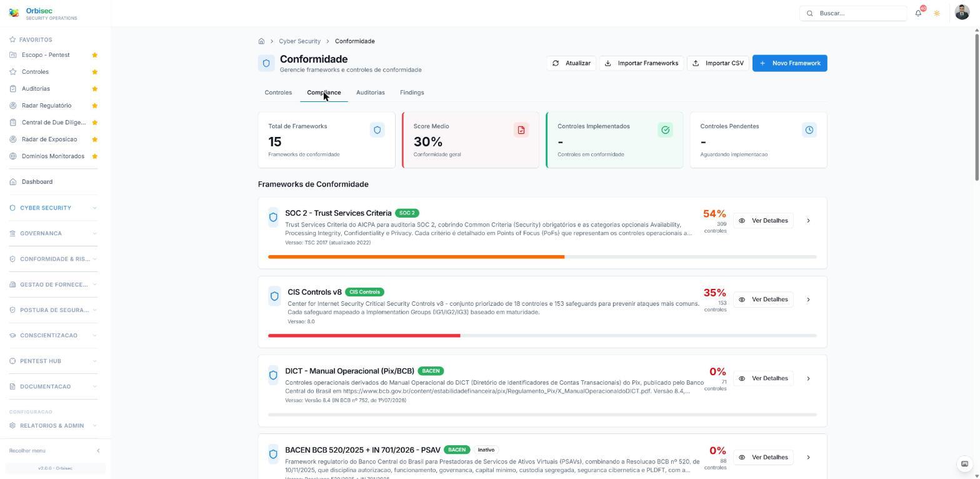Viewport: 980px width, 479px height.
Task: Unstar Radar Regulatório favorite star
Action: pos(95,106)
